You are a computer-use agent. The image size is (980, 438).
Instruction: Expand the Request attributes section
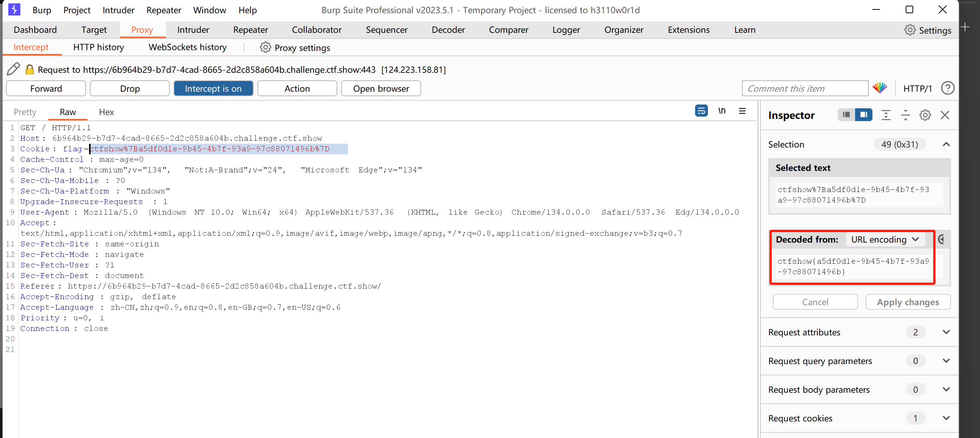(946, 332)
